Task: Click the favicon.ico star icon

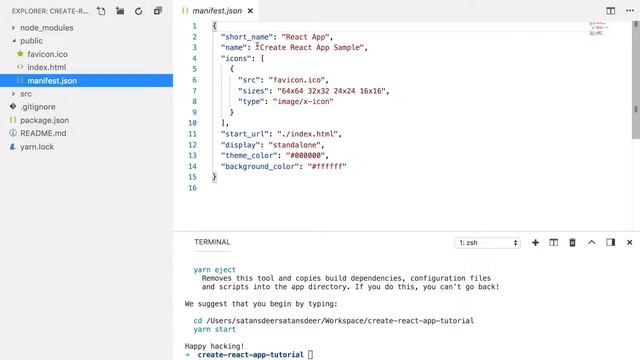Action: pyautogui.click(x=20, y=53)
